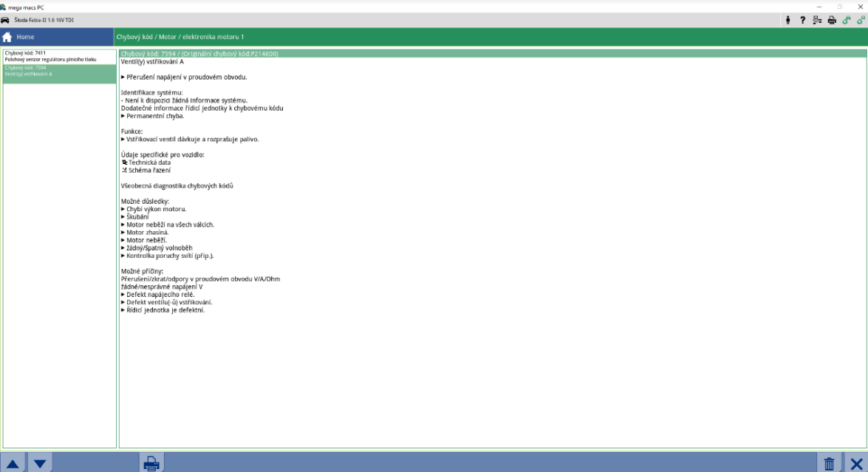Click the second green connection status icon

coord(861,21)
